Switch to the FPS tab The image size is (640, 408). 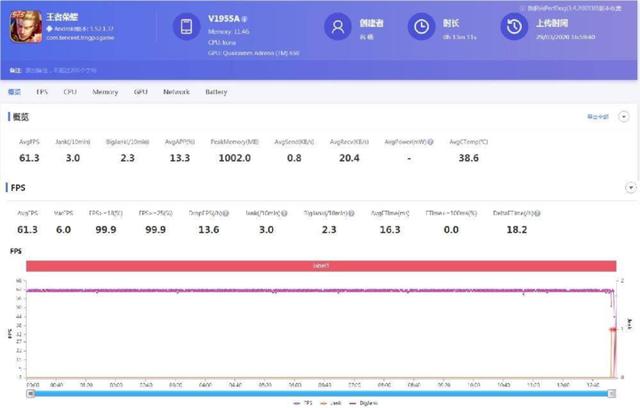click(x=42, y=92)
